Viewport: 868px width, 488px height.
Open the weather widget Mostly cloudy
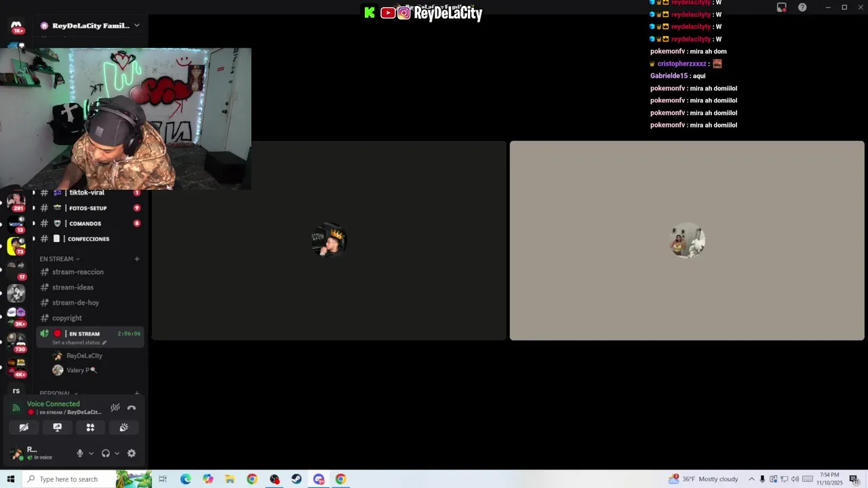pos(703,479)
